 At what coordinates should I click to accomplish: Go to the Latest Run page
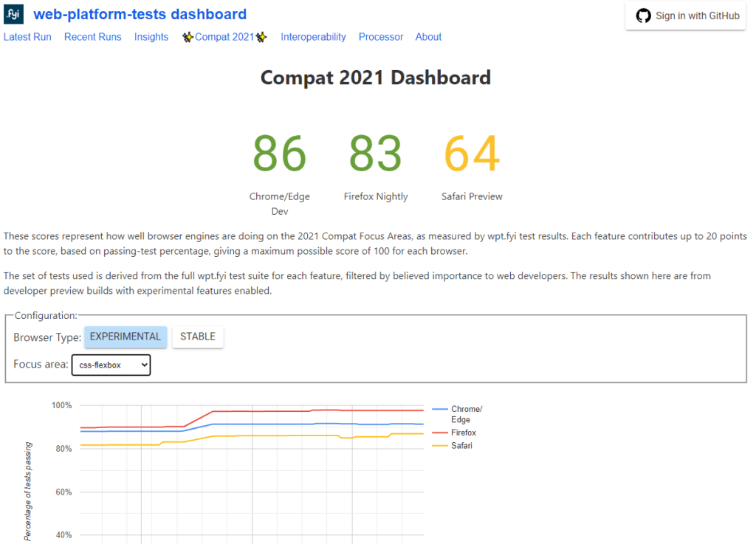pos(27,37)
